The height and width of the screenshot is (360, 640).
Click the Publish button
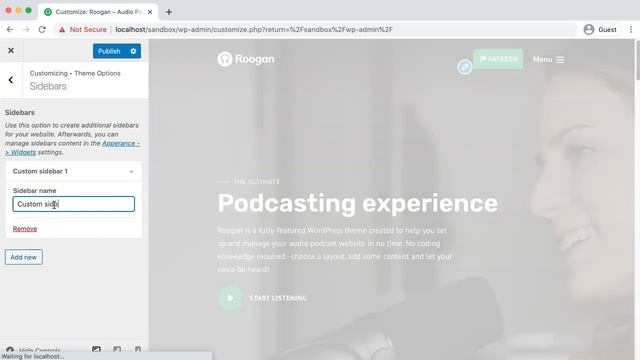coord(109,51)
